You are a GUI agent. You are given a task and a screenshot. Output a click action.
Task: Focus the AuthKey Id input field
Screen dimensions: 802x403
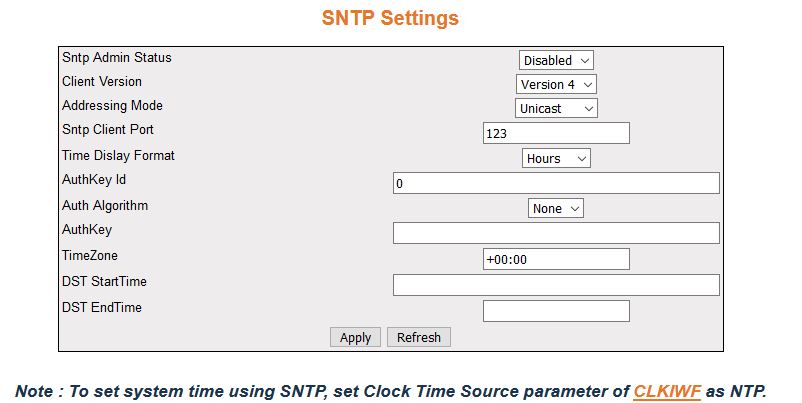point(556,183)
